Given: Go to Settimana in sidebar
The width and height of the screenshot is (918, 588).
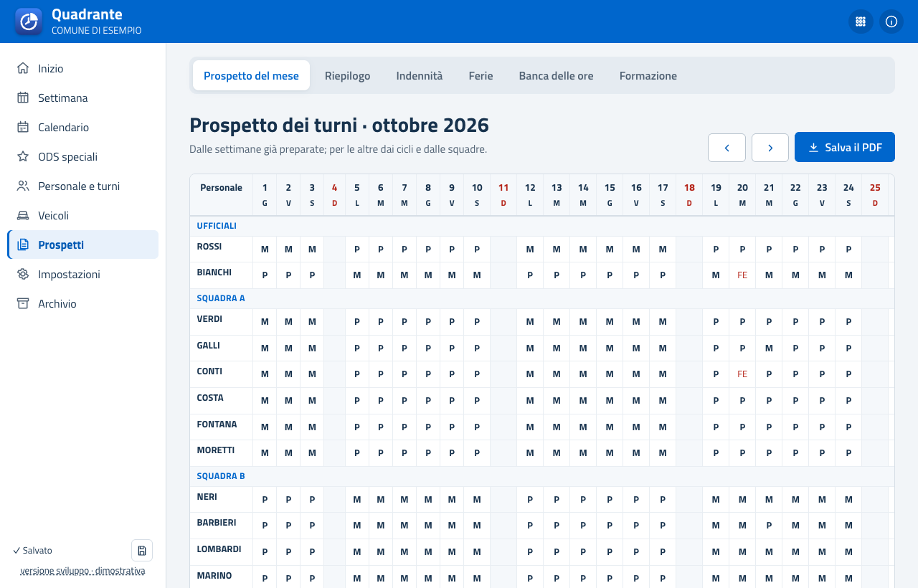Looking at the screenshot, I should coord(82,98).
